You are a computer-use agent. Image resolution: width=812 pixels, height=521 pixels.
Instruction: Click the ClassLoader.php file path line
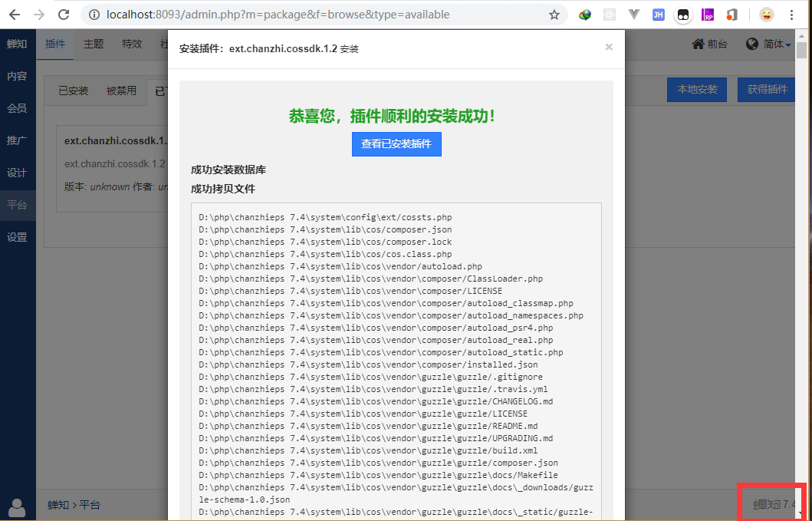371,279
